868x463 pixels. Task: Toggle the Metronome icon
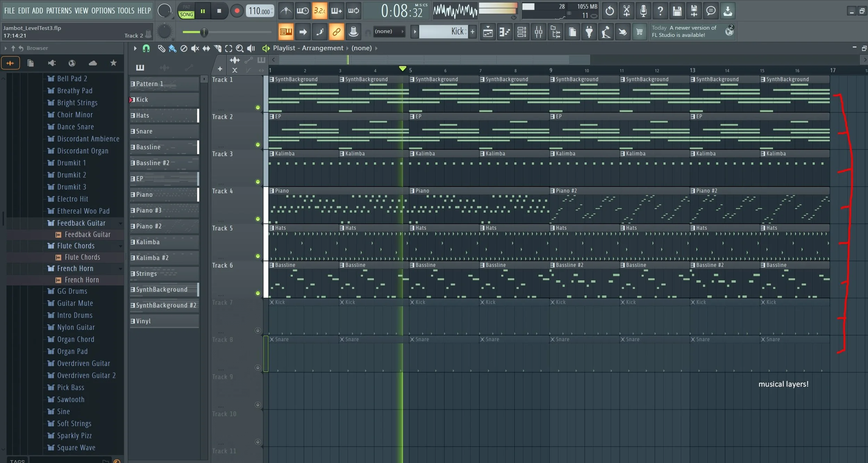286,11
